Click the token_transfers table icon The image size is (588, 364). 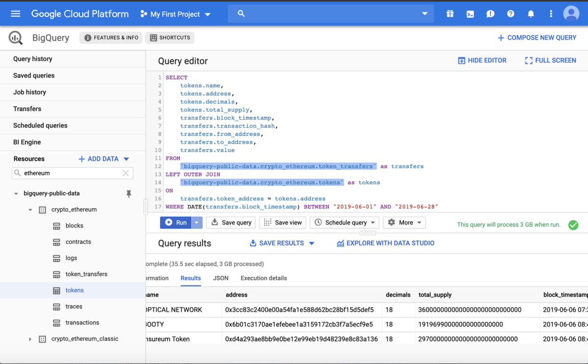(56, 274)
